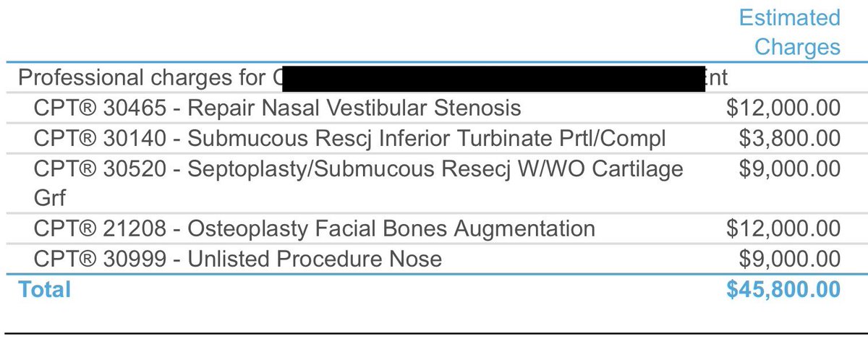868x339 pixels.
Task: Click the word 'Estimated' in the header
Action: [790, 18]
